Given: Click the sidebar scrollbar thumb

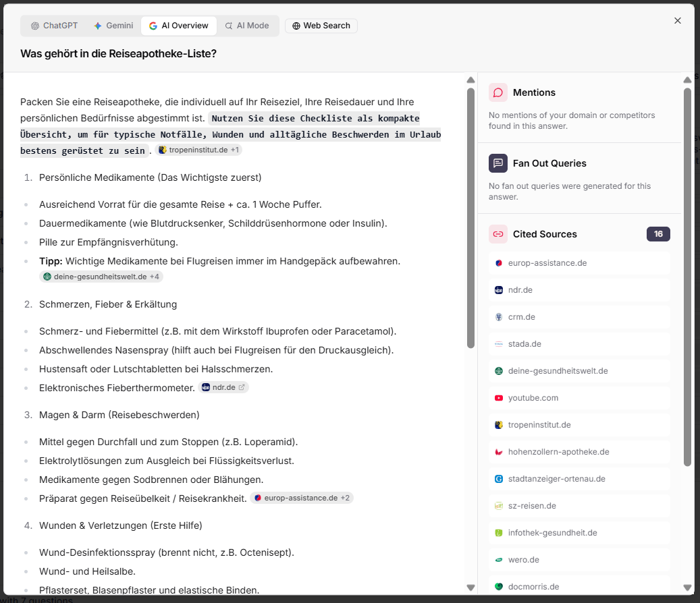Looking at the screenshot, I should tap(687, 277).
